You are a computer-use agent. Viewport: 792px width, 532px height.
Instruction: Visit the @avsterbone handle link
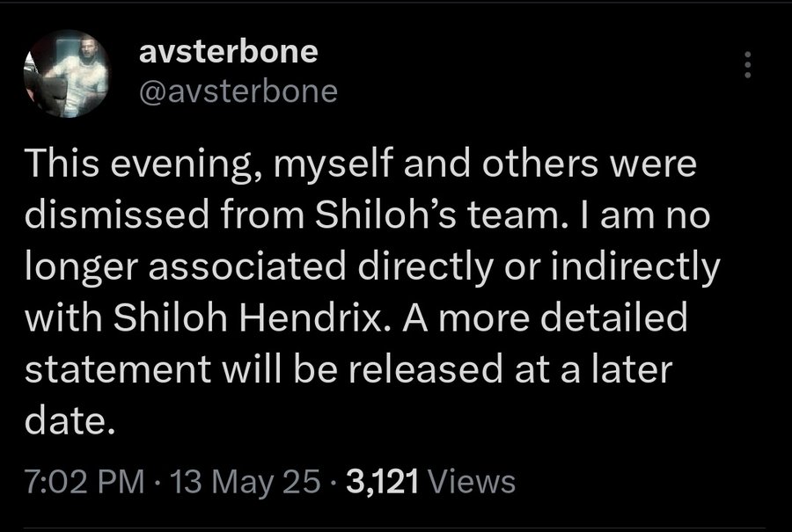tap(238, 91)
